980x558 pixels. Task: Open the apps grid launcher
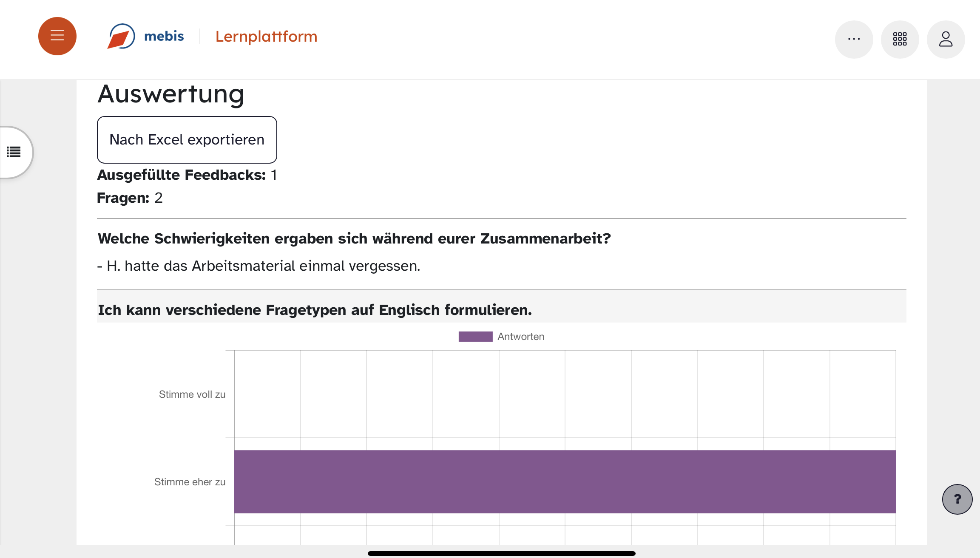pyautogui.click(x=900, y=39)
